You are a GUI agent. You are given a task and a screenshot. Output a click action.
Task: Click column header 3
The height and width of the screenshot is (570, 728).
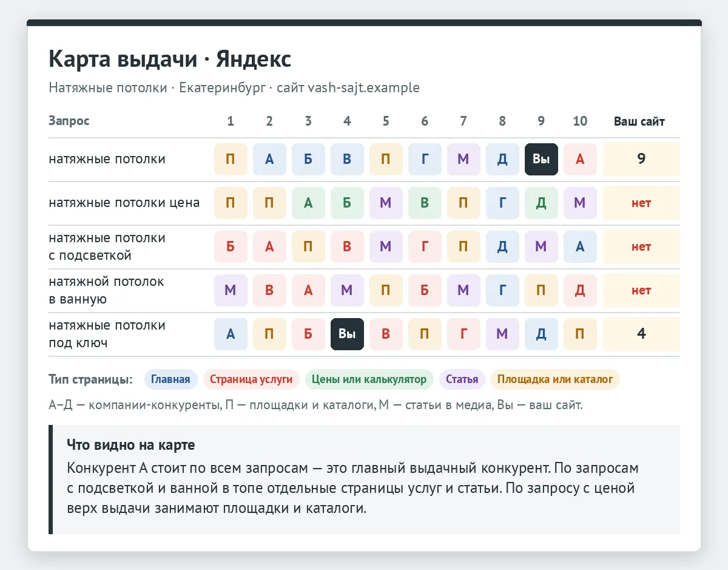(308, 121)
